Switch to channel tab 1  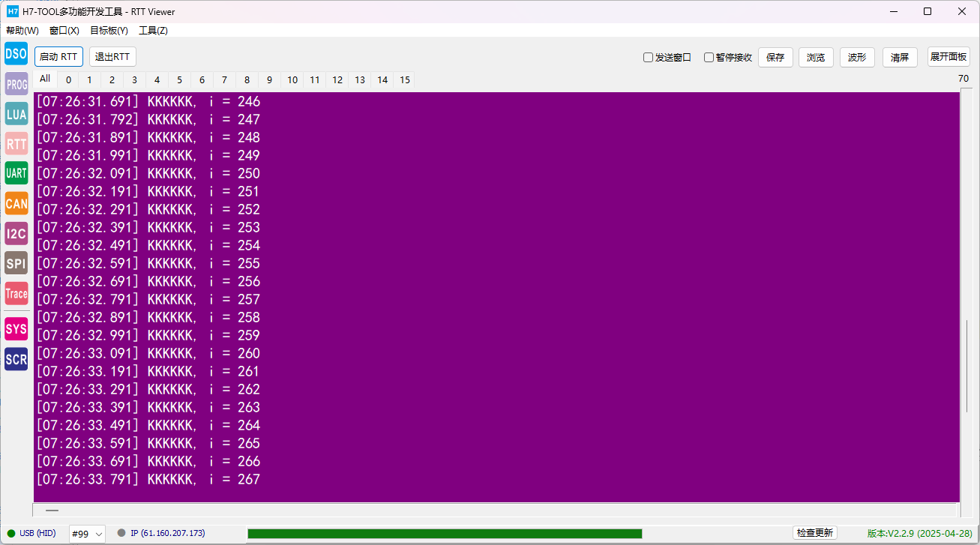tap(90, 80)
